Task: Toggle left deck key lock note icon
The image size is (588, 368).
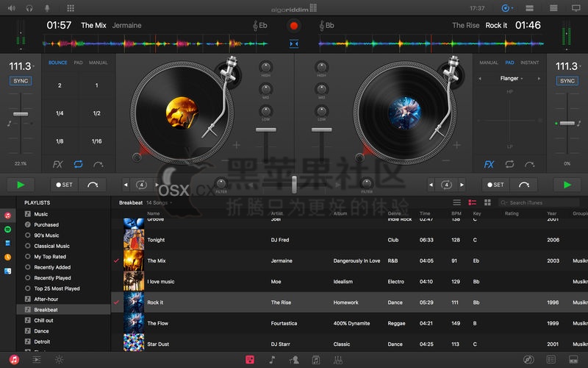Action: [x=9, y=123]
